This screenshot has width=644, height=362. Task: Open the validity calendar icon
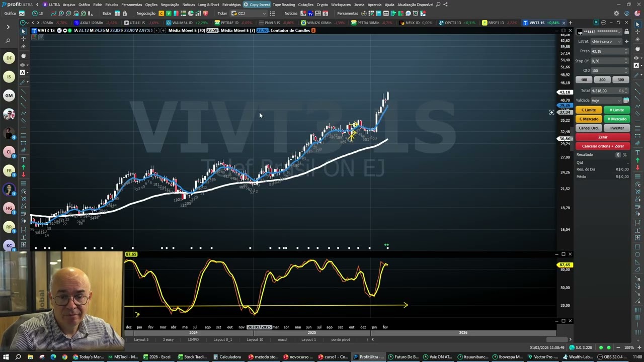626,101
